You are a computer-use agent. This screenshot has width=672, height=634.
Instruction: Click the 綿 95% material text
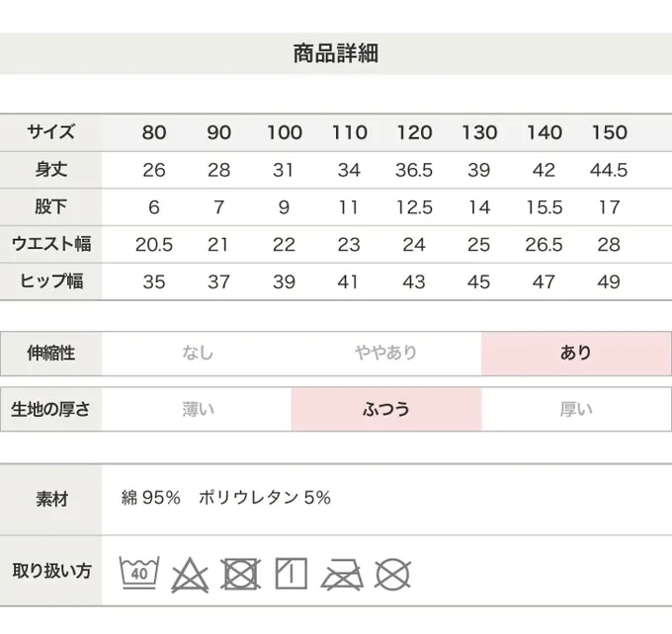(150, 498)
